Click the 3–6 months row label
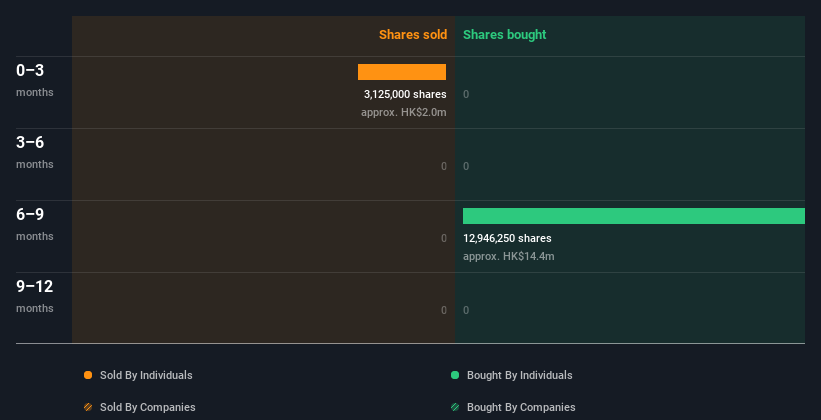Image resolution: width=821 pixels, height=420 pixels. [35, 152]
